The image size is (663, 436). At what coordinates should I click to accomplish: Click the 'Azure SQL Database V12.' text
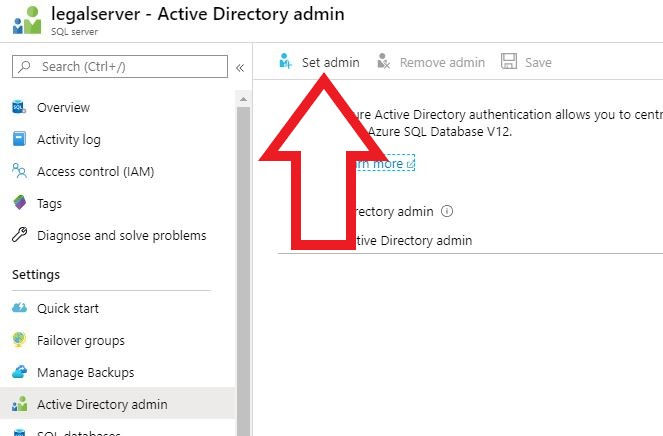click(440, 132)
